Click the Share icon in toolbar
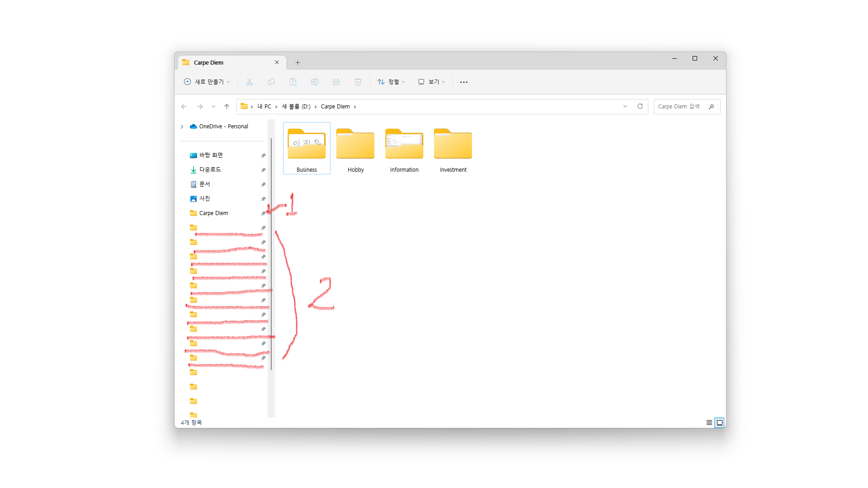 click(x=336, y=82)
